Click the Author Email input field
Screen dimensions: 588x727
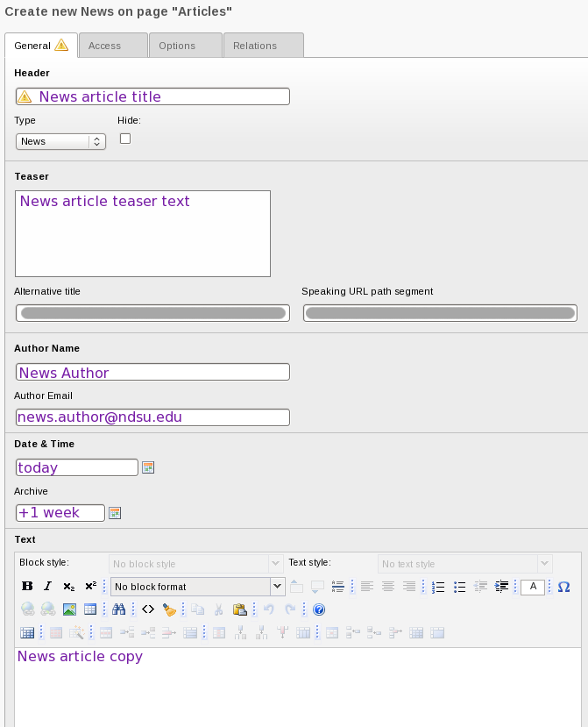click(x=152, y=417)
